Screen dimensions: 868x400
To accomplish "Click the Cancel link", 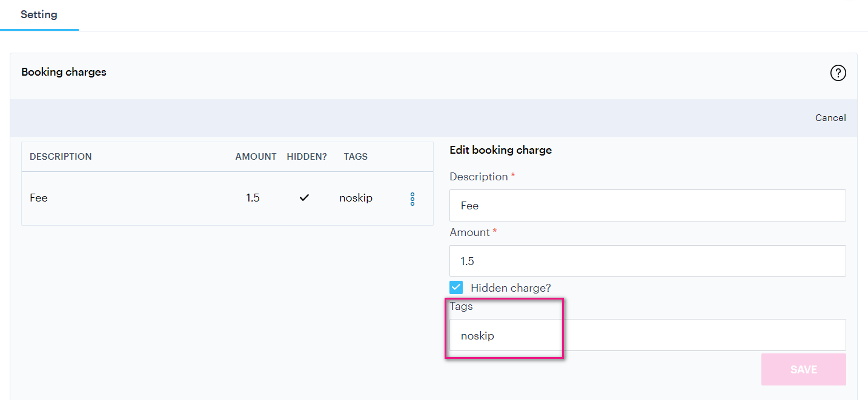I will click(x=830, y=118).
